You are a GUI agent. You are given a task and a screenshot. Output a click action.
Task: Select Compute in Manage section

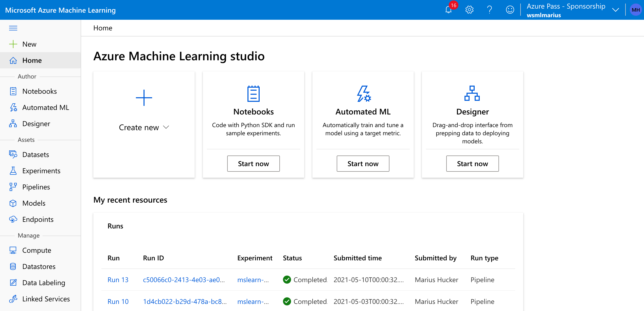pos(37,250)
